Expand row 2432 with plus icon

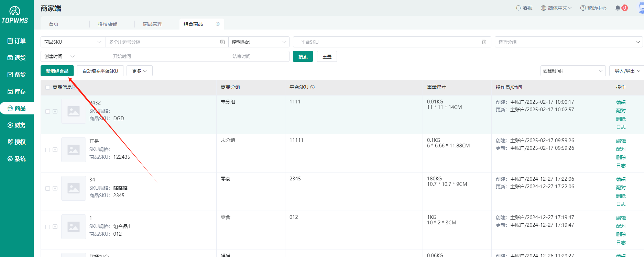pos(55,111)
